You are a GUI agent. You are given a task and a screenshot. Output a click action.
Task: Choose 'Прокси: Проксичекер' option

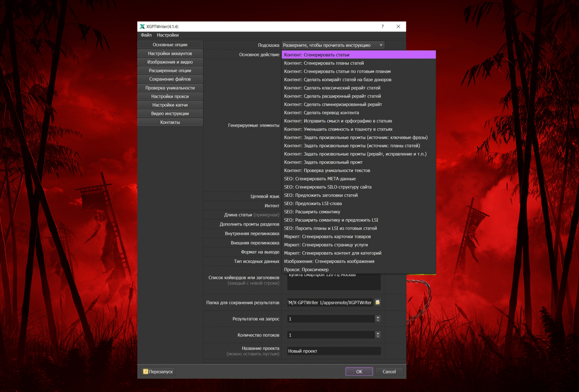359,270
